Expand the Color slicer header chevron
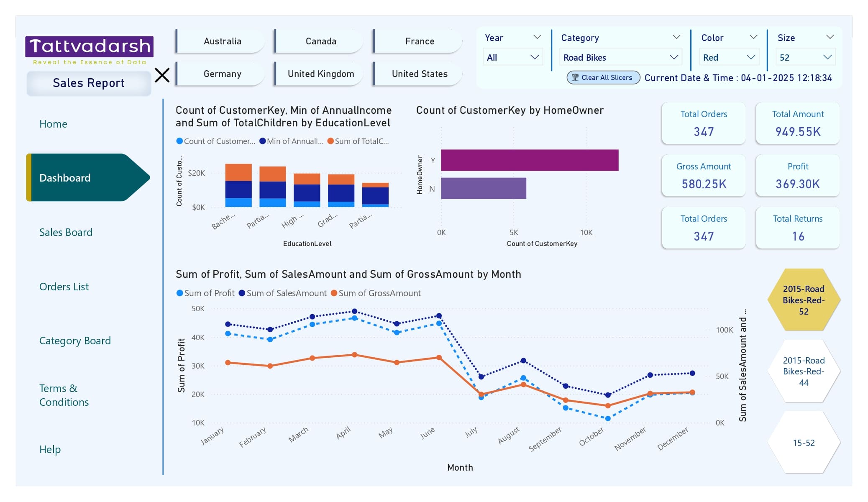 pyautogui.click(x=753, y=37)
